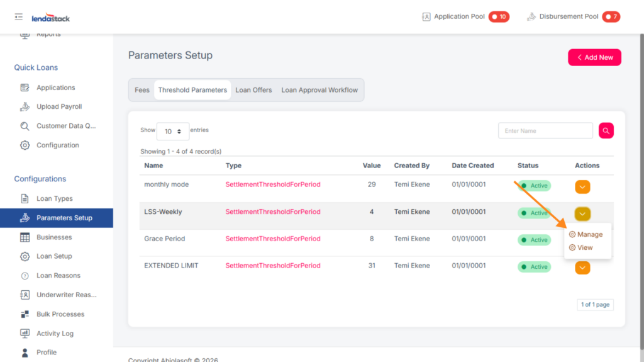Open the Disbursement Pool icon
This screenshot has width=644, height=362.
531,17
